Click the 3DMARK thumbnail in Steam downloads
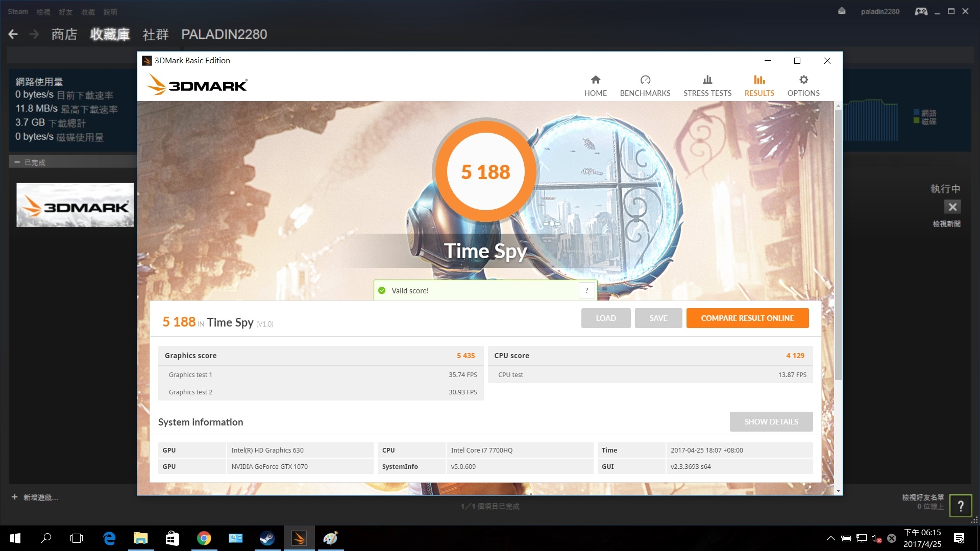Viewport: 980px width, 551px height. click(x=75, y=205)
